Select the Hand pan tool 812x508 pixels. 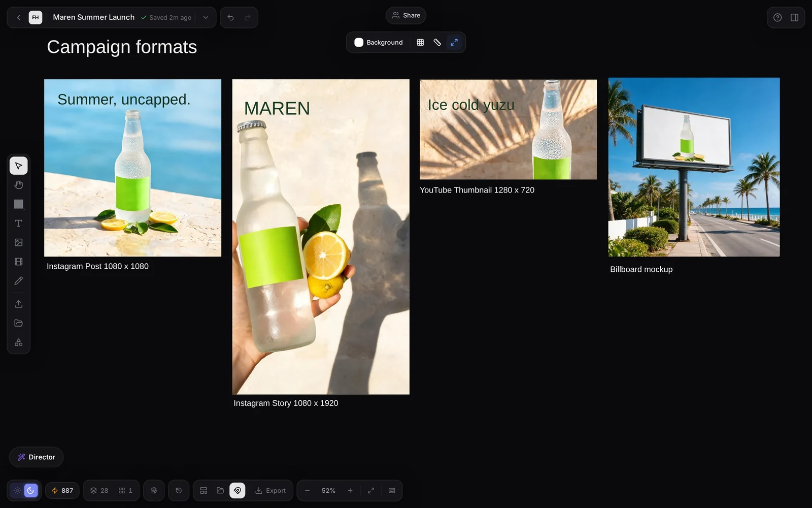(x=19, y=185)
